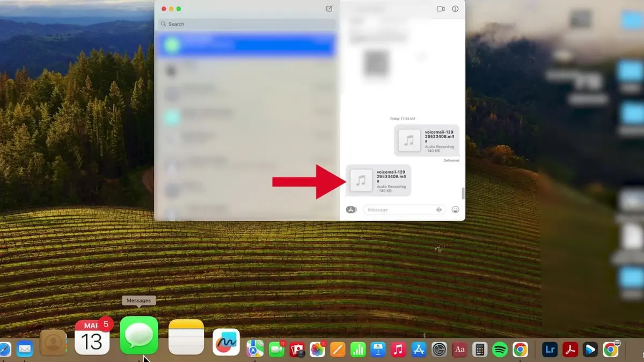Open FaceTime from the Dock

[277, 350]
